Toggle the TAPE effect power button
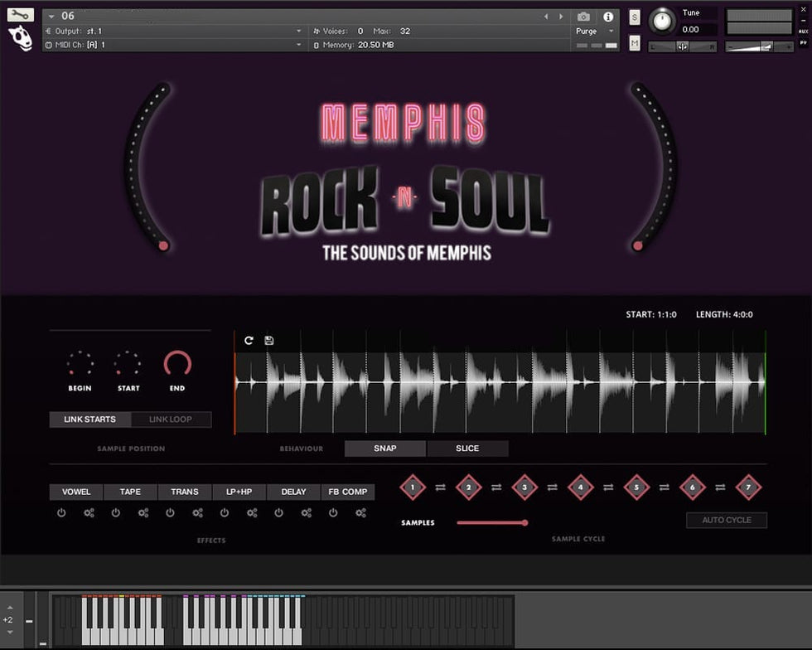 click(116, 513)
